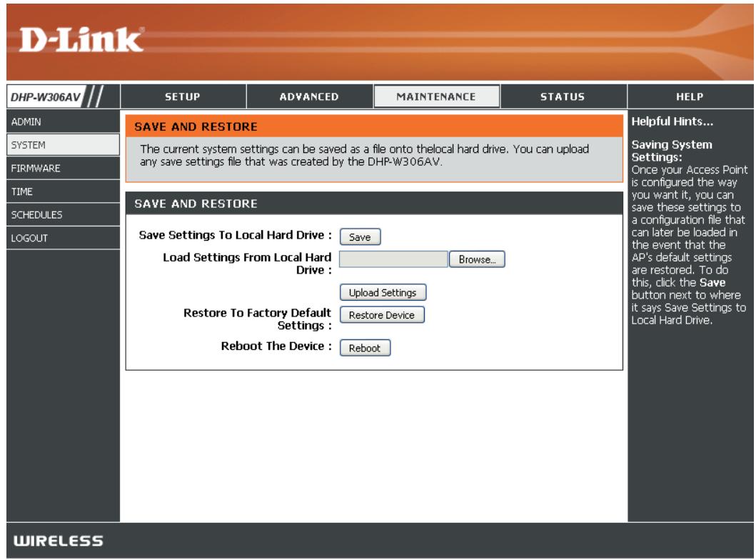Click the dark SAVE AND RESTORE section heading

[x=196, y=204]
